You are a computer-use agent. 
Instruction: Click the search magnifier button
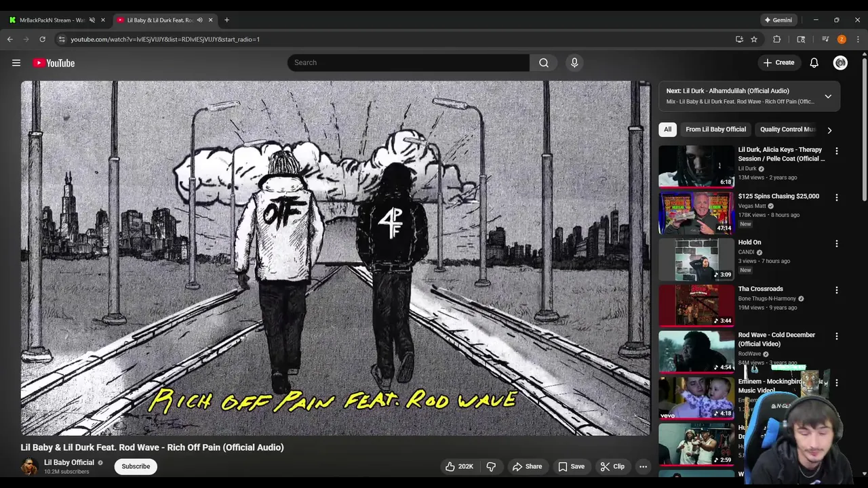coord(544,62)
